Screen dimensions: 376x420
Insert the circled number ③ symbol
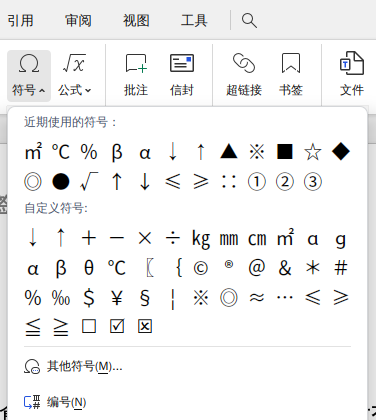pyautogui.click(x=313, y=182)
